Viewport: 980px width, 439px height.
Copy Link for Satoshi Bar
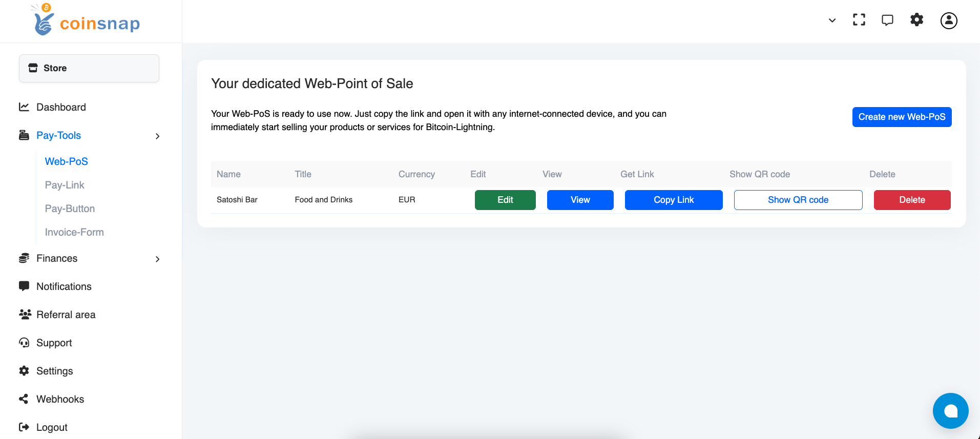pos(673,200)
